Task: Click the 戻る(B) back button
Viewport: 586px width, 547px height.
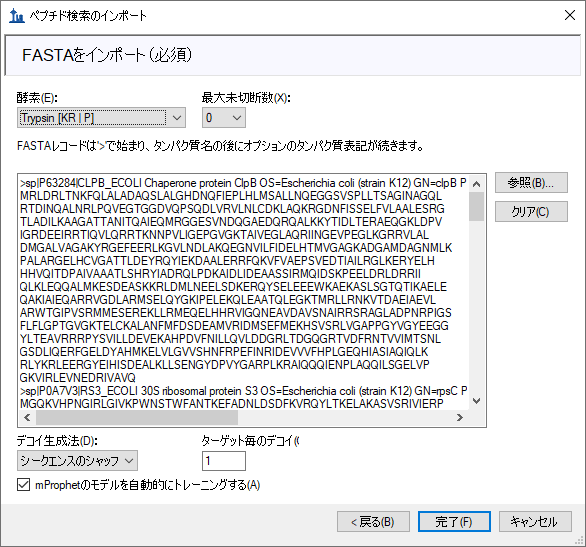Action: click(x=373, y=522)
